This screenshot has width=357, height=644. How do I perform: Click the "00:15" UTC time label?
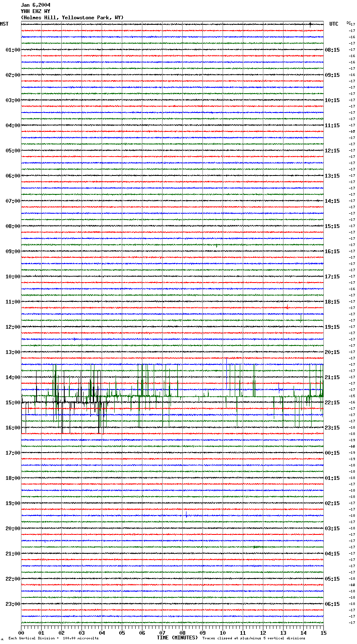tap(332, 453)
